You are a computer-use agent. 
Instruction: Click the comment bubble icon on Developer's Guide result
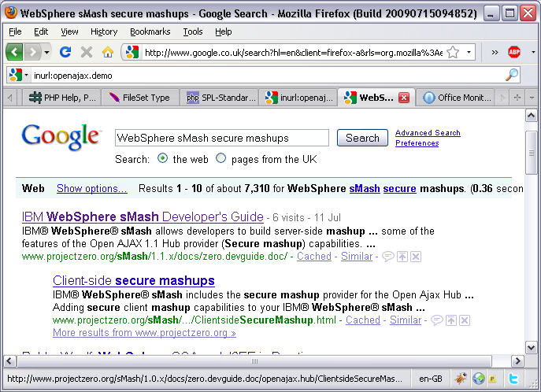[387, 257]
